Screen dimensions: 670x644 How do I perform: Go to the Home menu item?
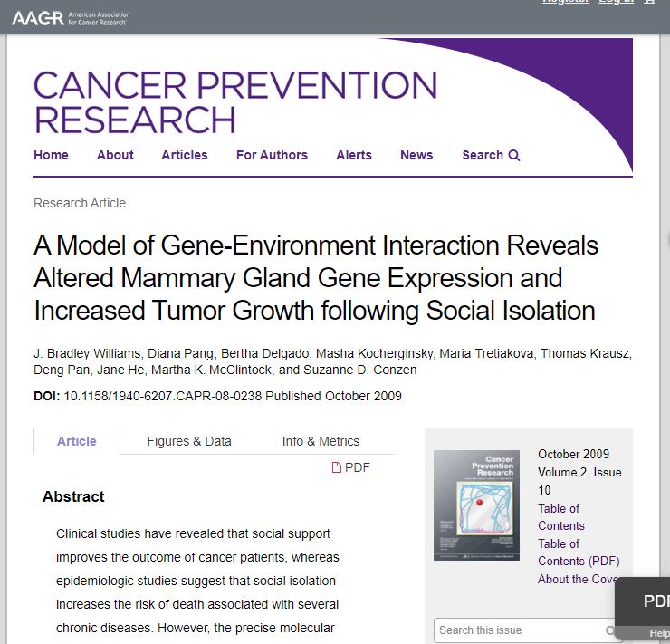(51, 155)
